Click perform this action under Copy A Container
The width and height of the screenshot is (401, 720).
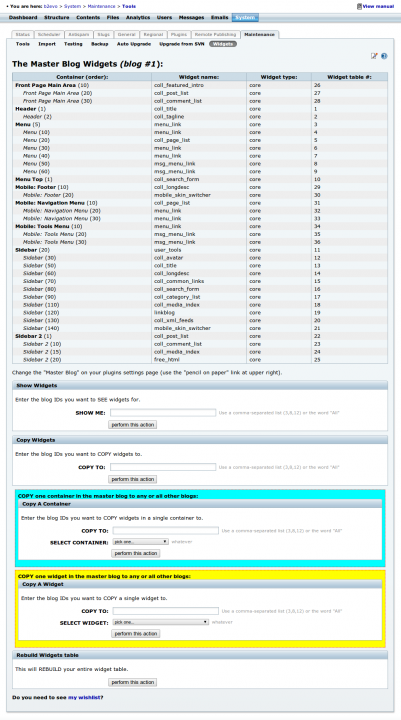(x=136, y=553)
